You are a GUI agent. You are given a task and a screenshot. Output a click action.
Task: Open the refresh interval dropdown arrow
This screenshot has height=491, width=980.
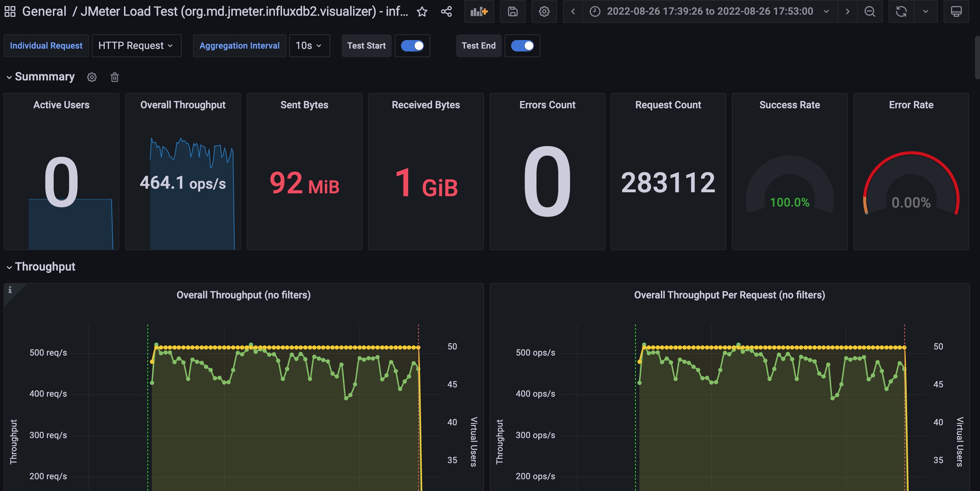point(926,11)
